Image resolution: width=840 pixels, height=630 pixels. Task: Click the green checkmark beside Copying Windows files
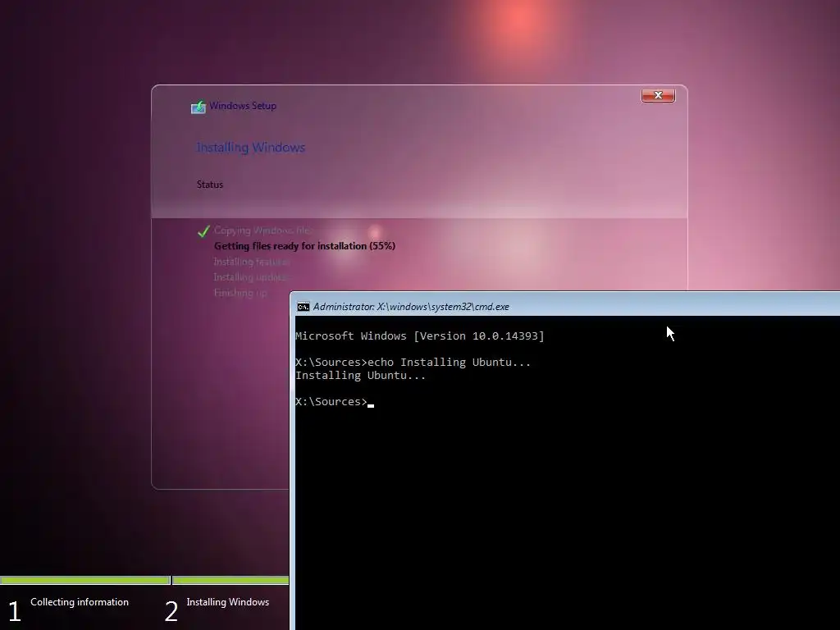pyautogui.click(x=203, y=231)
